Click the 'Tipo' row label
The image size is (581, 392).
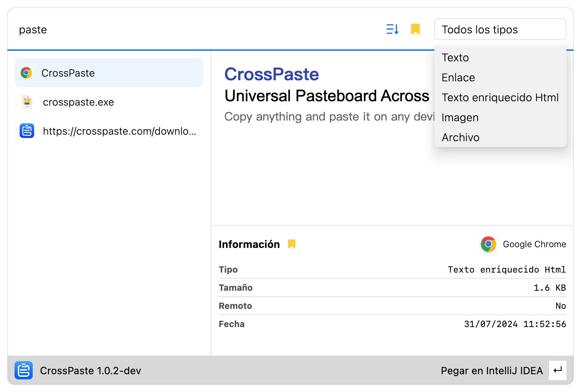228,270
